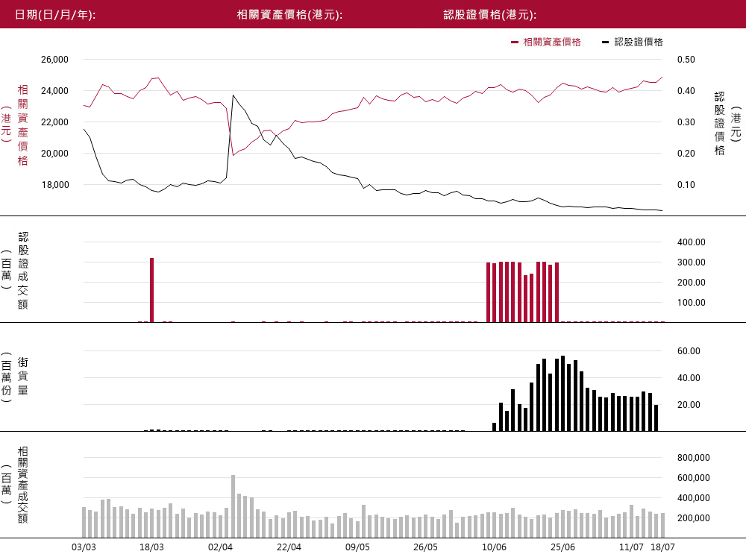Click the 02/04 date axis label

(220, 547)
